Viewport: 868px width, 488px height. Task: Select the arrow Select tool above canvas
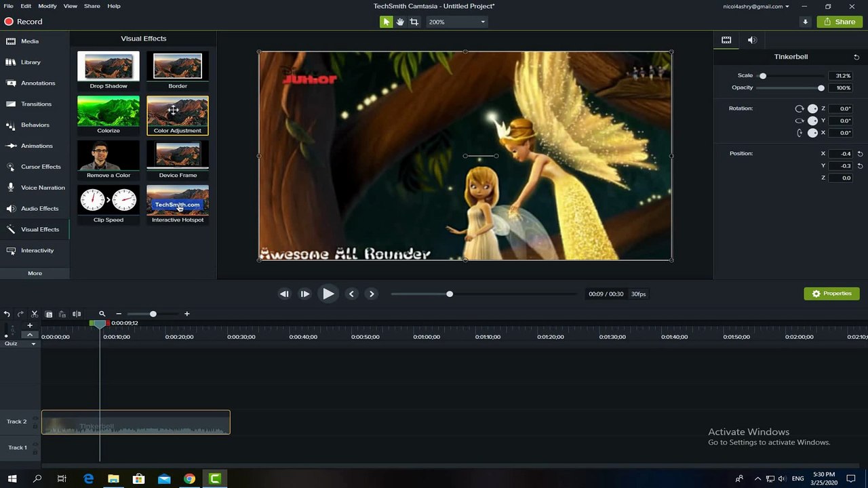coord(386,22)
